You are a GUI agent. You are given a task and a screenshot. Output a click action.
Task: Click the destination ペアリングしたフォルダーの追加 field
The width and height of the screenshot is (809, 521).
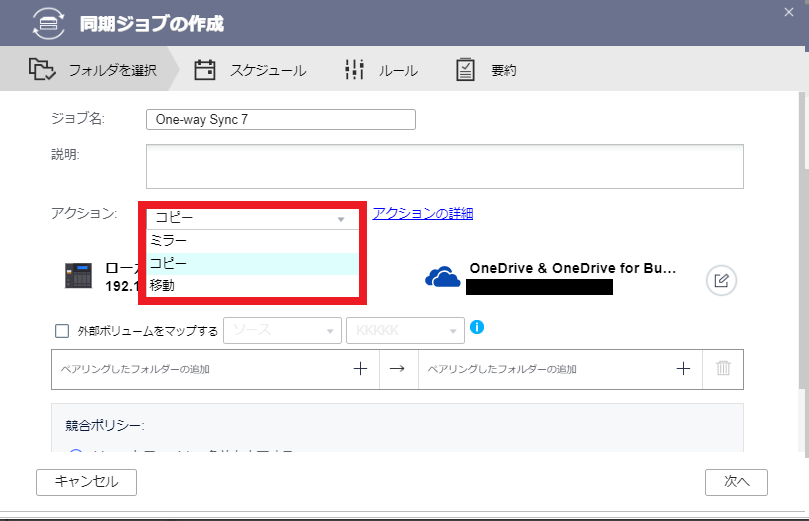[x=560, y=369]
